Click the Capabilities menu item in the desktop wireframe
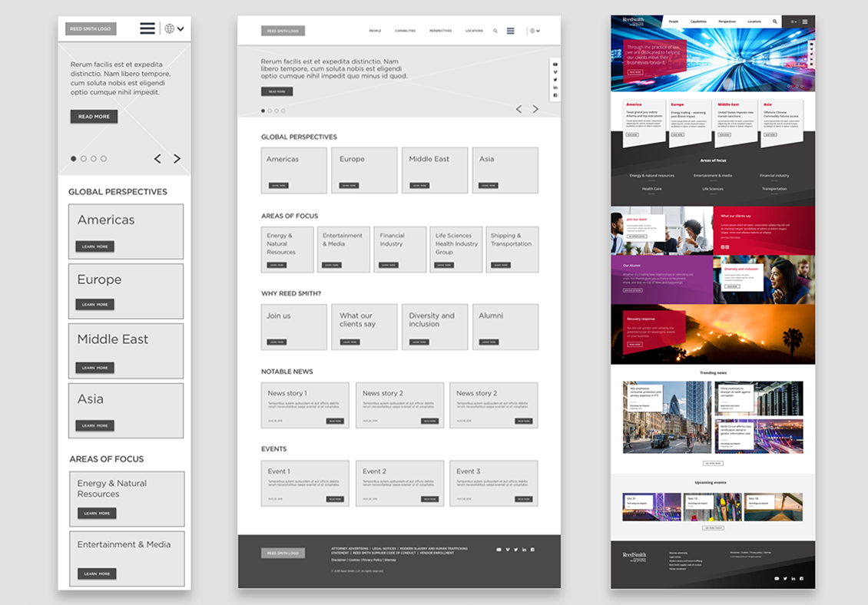The image size is (868, 605). pyautogui.click(x=406, y=31)
